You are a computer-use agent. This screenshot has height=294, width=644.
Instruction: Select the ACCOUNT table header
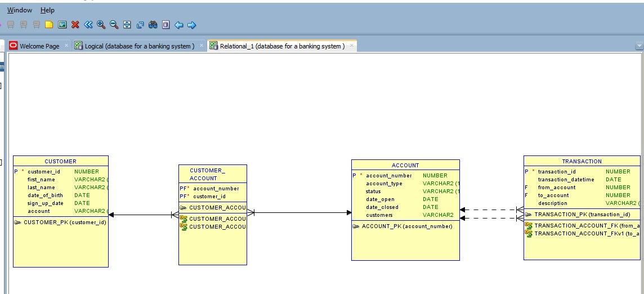(x=405, y=165)
